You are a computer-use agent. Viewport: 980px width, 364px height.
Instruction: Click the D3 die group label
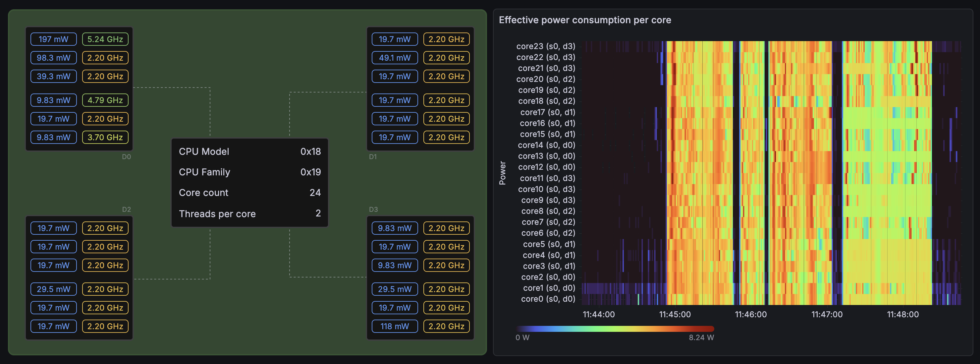coord(373,210)
